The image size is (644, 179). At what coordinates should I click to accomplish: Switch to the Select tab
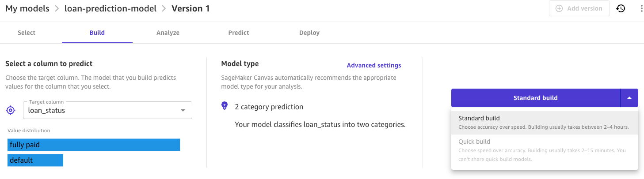tap(27, 33)
